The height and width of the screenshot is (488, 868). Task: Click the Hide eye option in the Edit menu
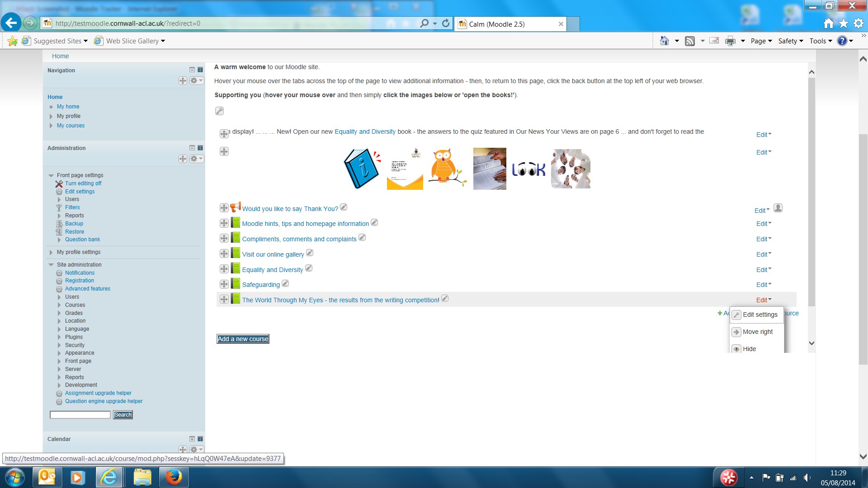pos(749,349)
